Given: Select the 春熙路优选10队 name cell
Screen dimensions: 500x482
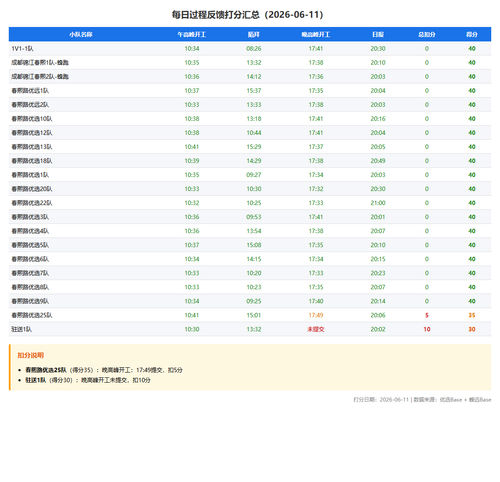Looking at the screenshot, I should (x=32, y=119).
